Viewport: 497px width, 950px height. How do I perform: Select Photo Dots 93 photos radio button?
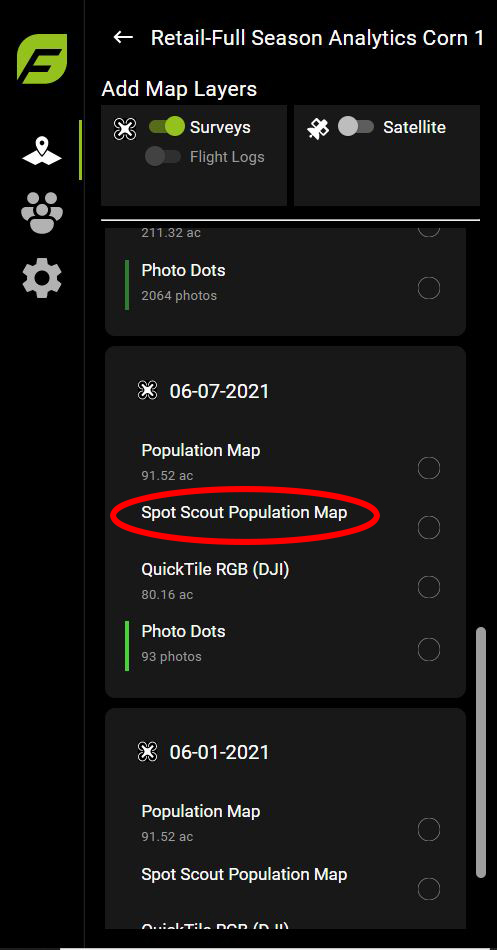(x=429, y=649)
